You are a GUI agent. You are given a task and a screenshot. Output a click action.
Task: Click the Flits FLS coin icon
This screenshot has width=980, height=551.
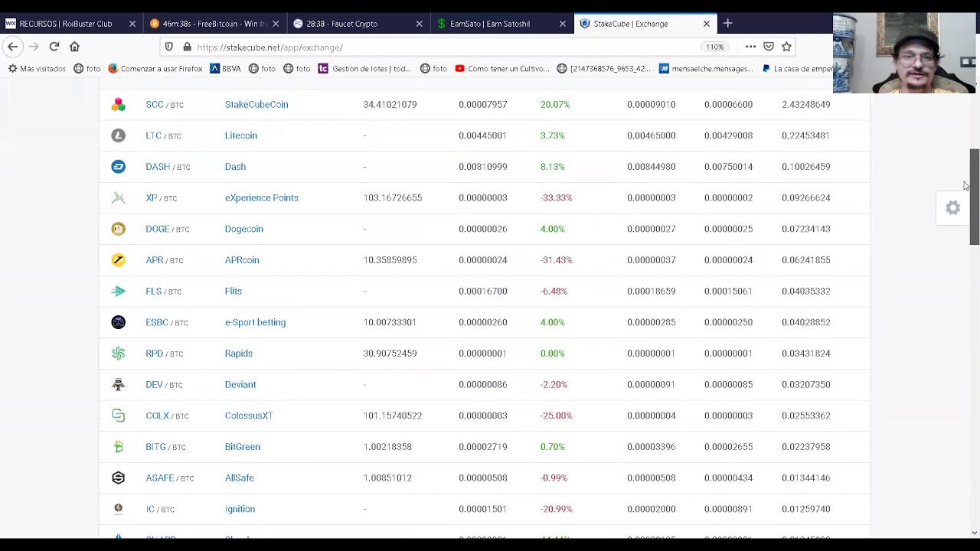coord(118,291)
